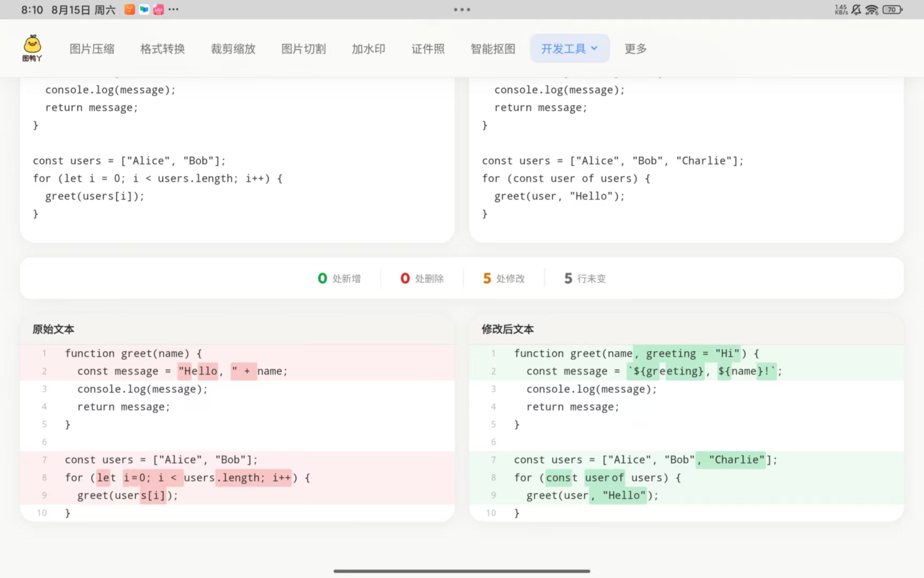Expand the 开发工具 dropdown
Image resolution: width=924 pixels, height=578 pixels.
(569, 49)
